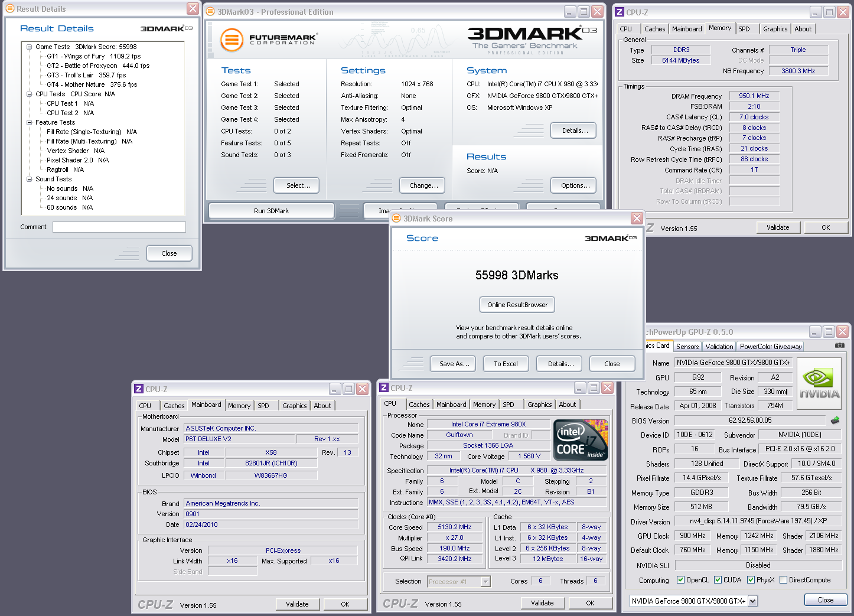Image resolution: width=854 pixels, height=616 pixels.
Task: Open Mainboard tab in CPU-Z CPU window
Action: click(x=451, y=405)
